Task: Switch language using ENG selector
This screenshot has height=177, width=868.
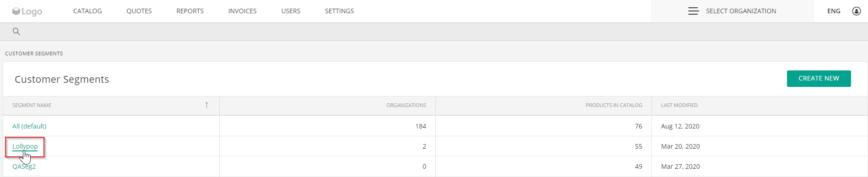Action: pos(834,11)
